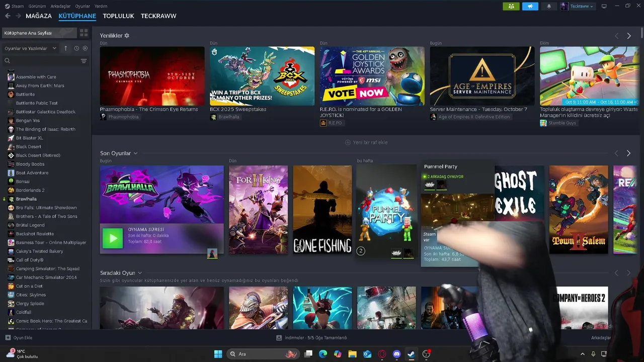Open the Görünüm menu
The width and height of the screenshot is (644, 362).
point(37,6)
